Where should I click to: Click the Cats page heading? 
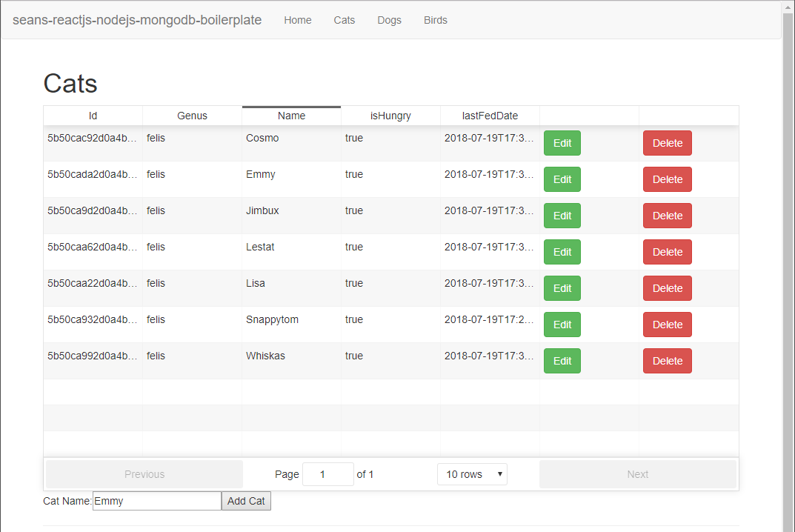(x=70, y=83)
